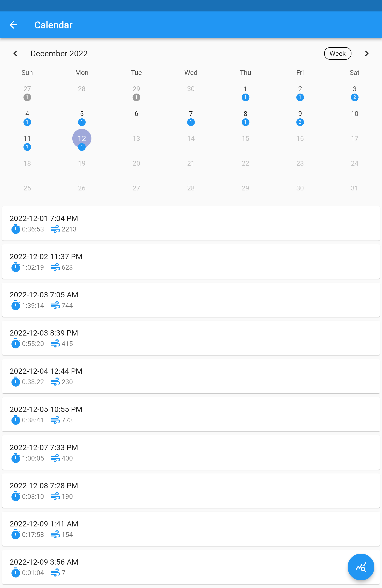Select December 6 on the calendar

(136, 114)
